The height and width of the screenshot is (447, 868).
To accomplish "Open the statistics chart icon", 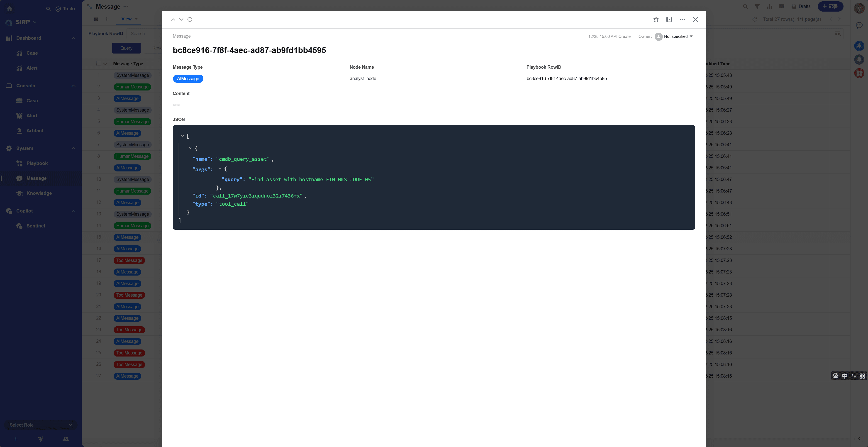I will (769, 6).
